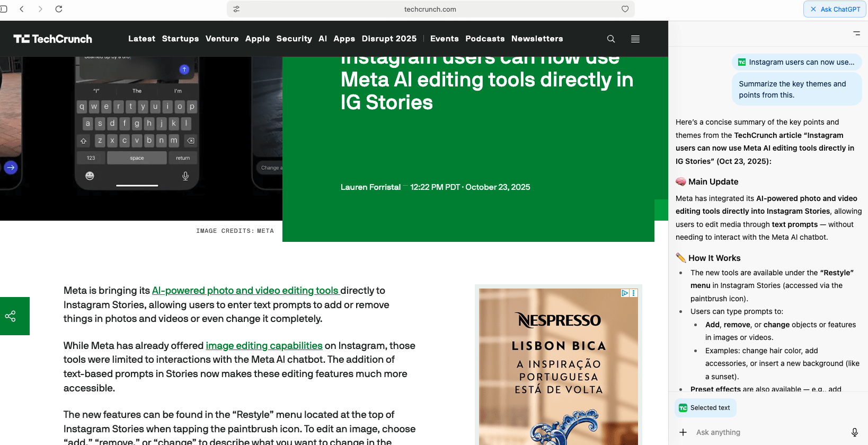Open TechCrunch search magnifier icon
The width and height of the screenshot is (868, 445).
(611, 39)
